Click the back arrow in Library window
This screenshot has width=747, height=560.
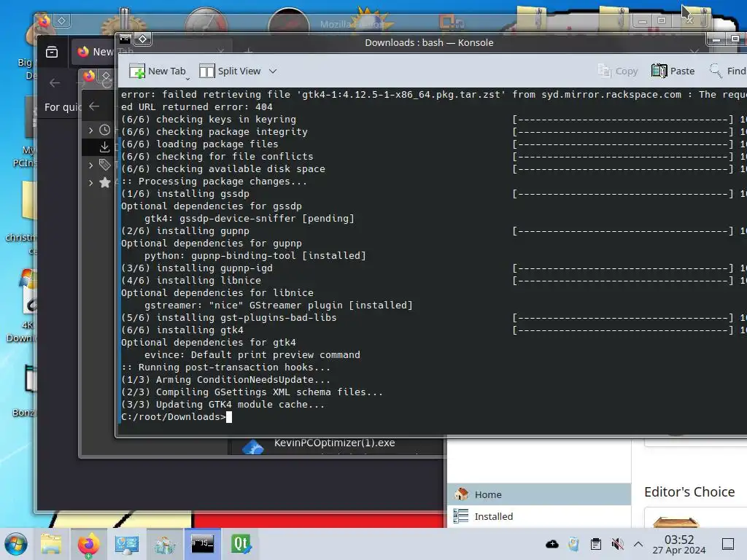point(94,106)
